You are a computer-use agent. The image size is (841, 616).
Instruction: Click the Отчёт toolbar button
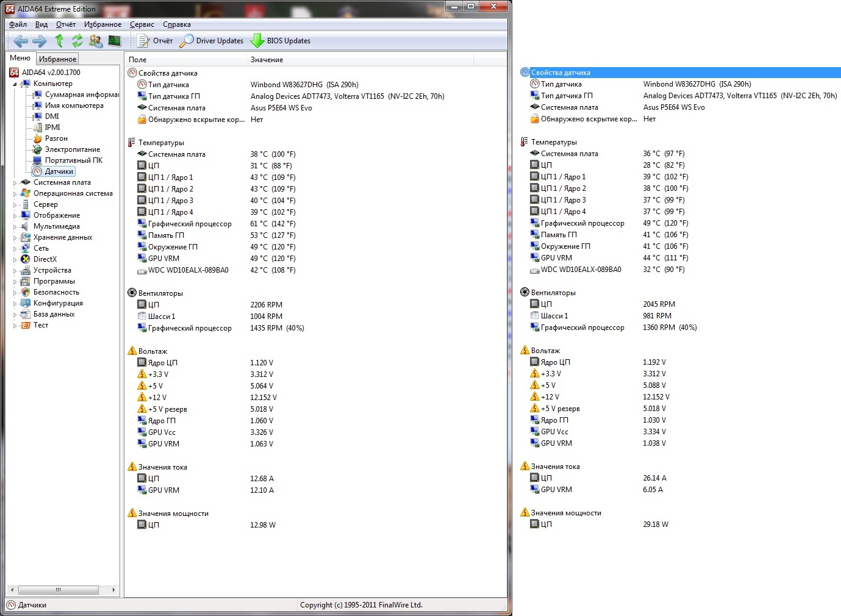click(155, 41)
